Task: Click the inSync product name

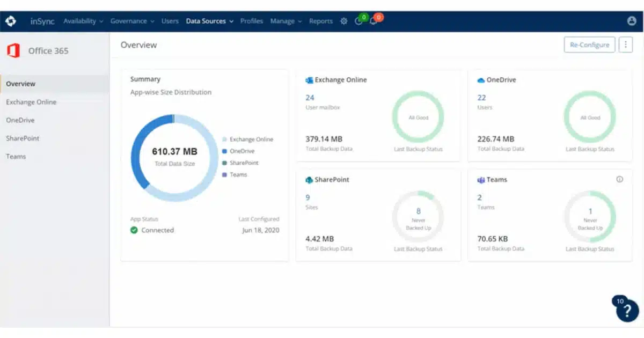Action: click(x=43, y=21)
